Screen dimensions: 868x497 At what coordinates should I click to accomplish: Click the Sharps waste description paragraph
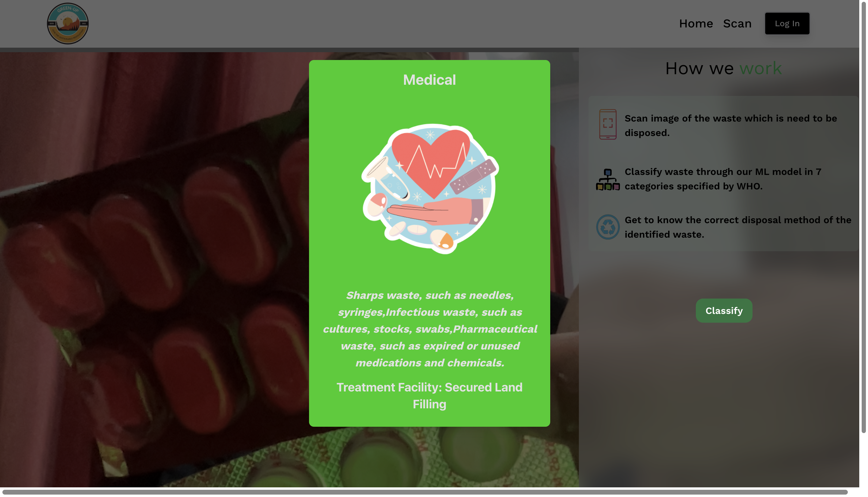(x=430, y=329)
